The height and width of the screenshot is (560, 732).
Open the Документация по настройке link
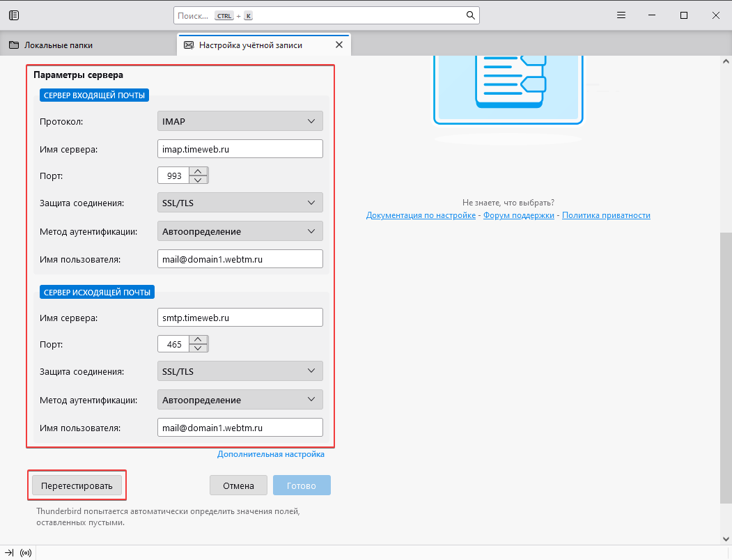(x=421, y=215)
